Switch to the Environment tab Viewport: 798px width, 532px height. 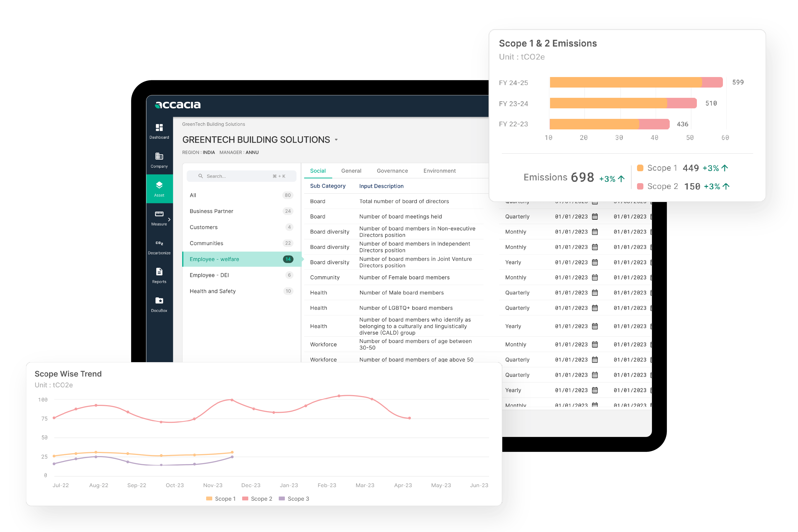tap(439, 171)
